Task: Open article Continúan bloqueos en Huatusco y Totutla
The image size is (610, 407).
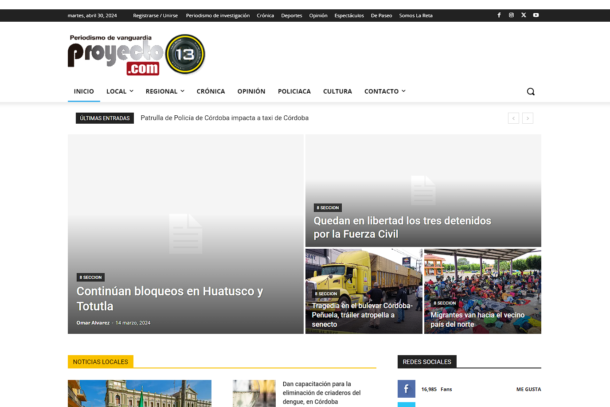Action: pyautogui.click(x=170, y=298)
